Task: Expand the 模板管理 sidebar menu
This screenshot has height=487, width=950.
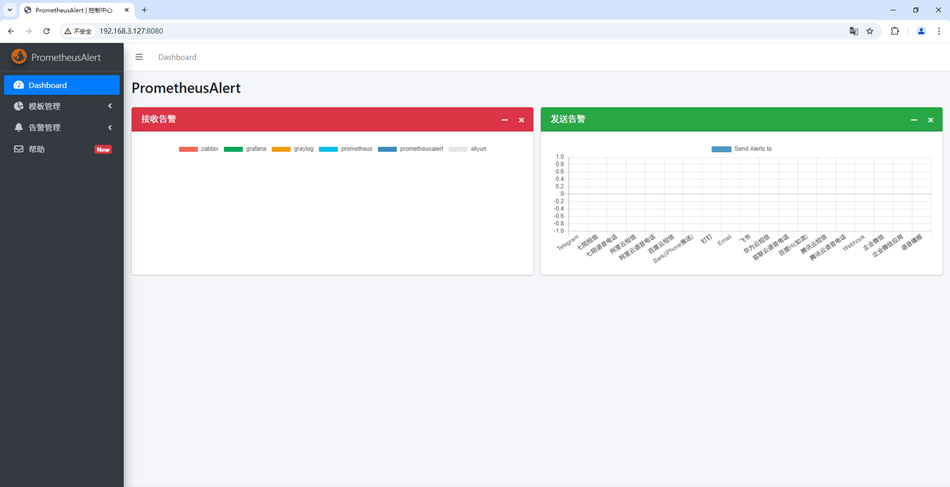Action: coord(62,106)
